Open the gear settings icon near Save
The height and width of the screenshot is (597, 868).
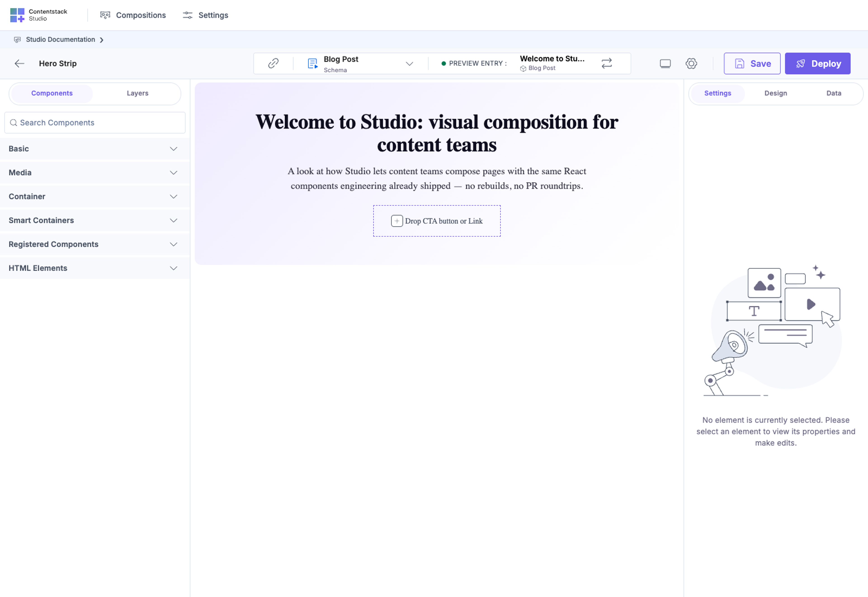pyautogui.click(x=691, y=64)
